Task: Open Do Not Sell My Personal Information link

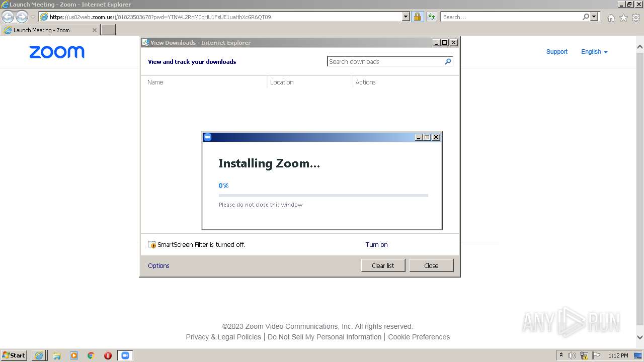Action: click(x=325, y=337)
